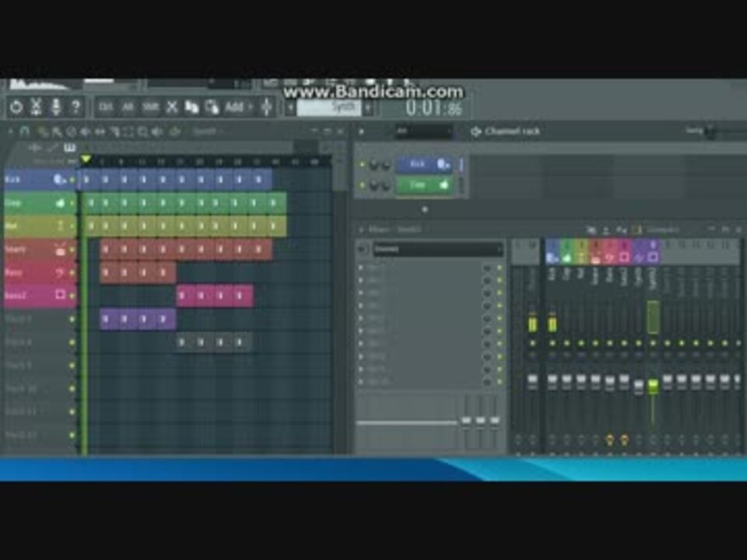Open the mixer channel preset dropdown
Image resolution: width=747 pixels, height=560 pixels.
coord(437,249)
